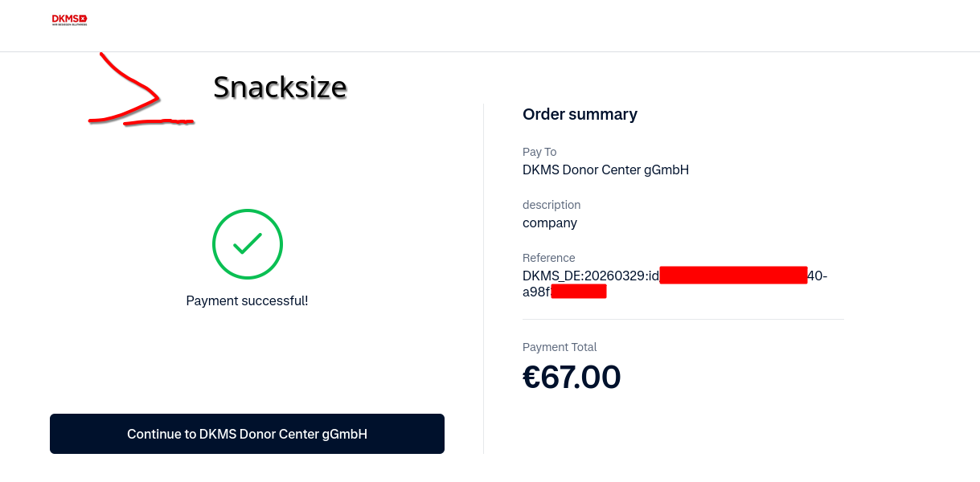The width and height of the screenshot is (980, 482).
Task: Click the divider line above Payment Total
Action: point(683,320)
